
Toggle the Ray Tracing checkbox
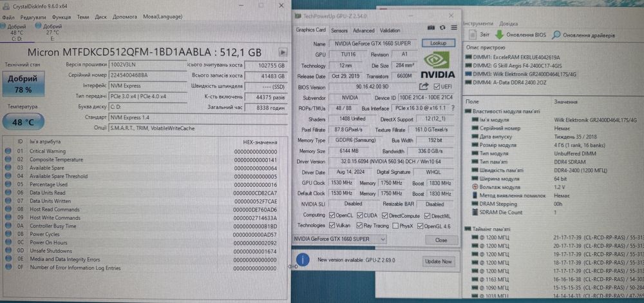tap(360, 226)
